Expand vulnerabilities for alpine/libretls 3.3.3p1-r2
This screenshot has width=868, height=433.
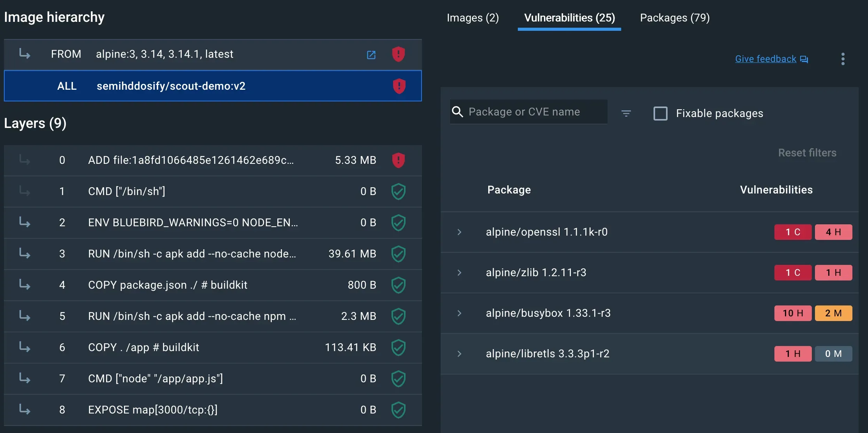(459, 354)
